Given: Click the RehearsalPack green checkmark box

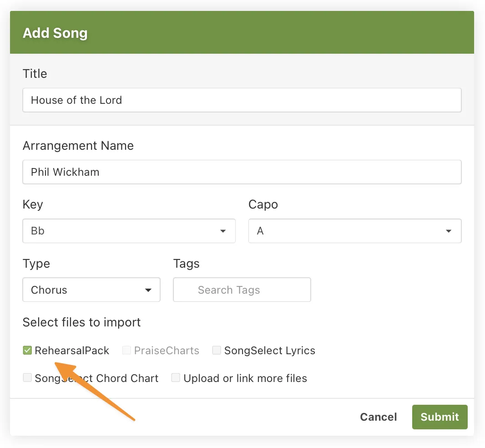Looking at the screenshot, I should pos(27,350).
